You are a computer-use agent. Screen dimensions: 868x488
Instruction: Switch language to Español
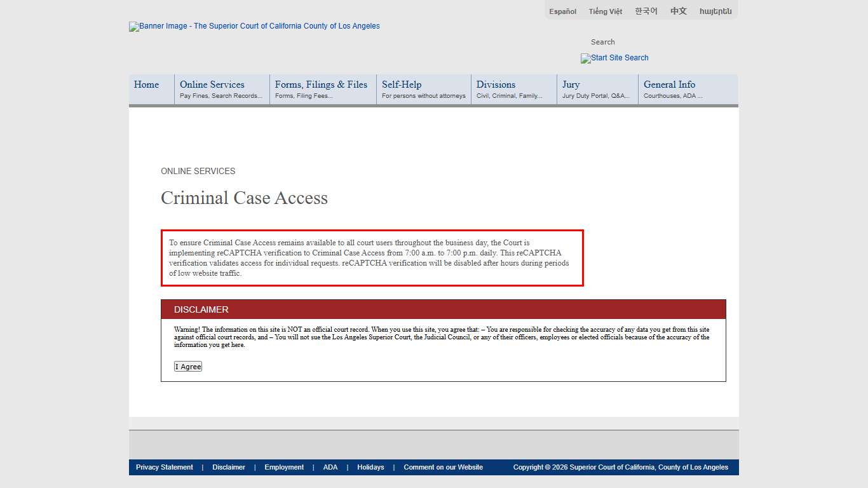click(562, 11)
